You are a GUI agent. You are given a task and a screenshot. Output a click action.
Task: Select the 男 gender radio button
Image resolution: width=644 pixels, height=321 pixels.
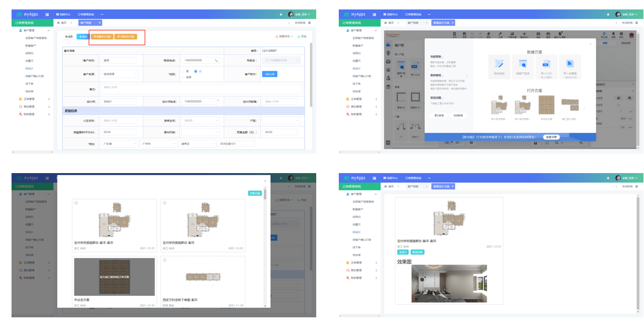[x=182, y=71]
